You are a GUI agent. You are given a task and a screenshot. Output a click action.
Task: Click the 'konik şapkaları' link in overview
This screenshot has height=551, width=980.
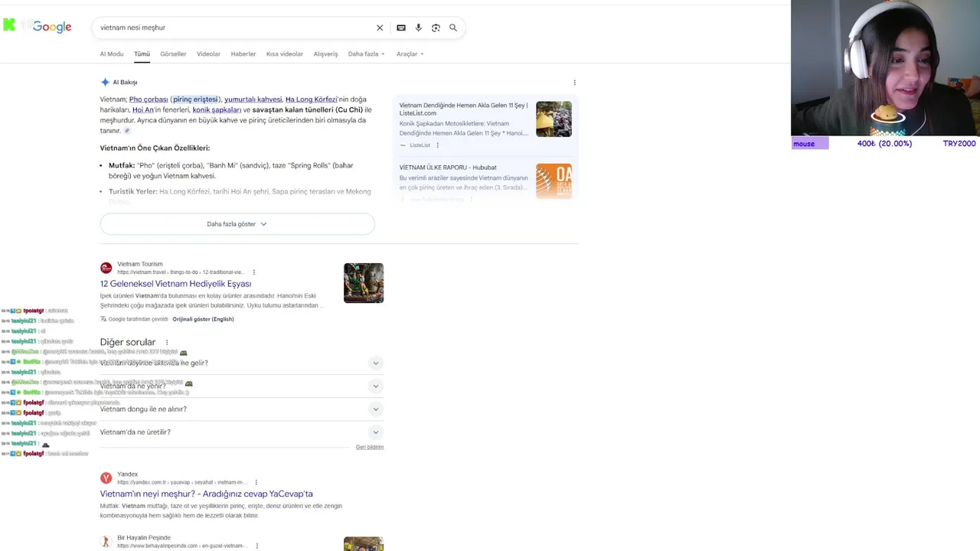point(217,110)
